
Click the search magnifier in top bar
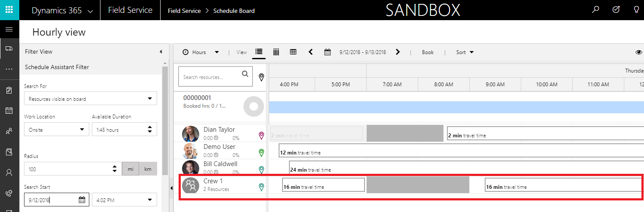595,10
